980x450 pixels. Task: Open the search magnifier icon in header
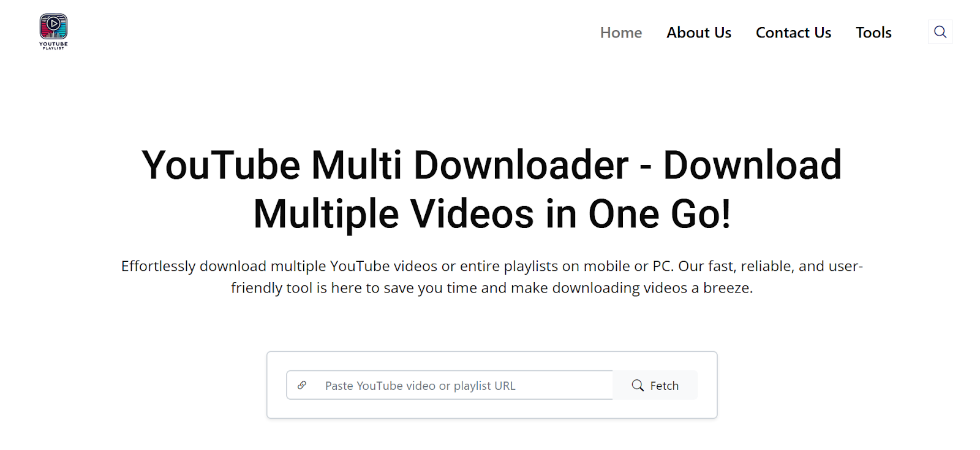[940, 32]
